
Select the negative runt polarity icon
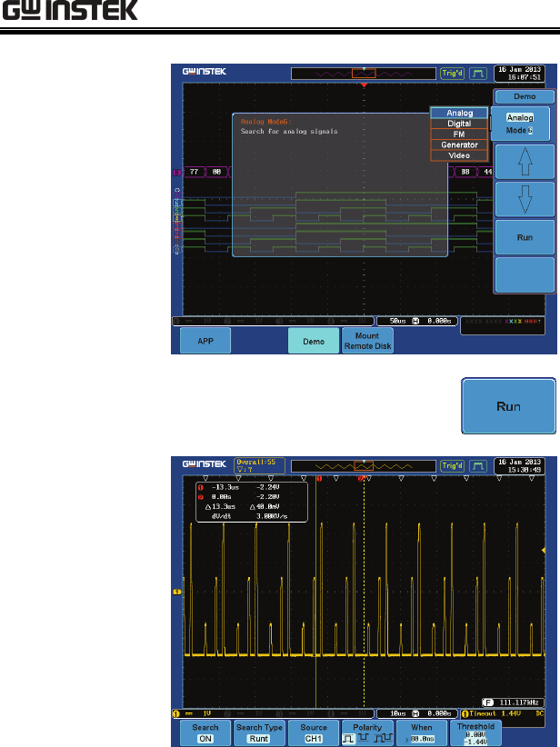coord(365,739)
